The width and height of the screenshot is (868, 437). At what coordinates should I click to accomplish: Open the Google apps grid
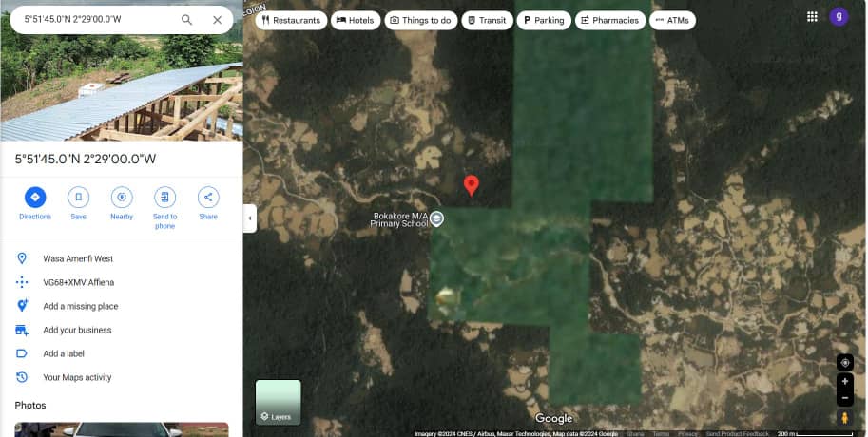coord(812,16)
